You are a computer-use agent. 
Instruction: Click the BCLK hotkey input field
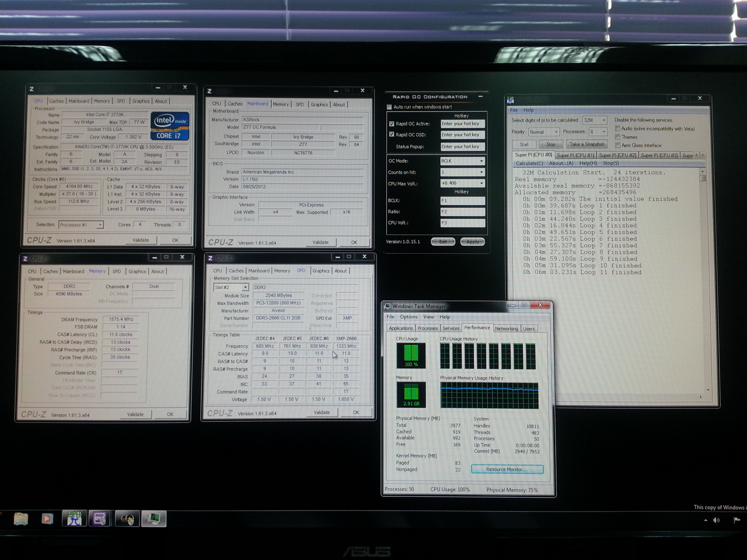click(x=462, y=201)
